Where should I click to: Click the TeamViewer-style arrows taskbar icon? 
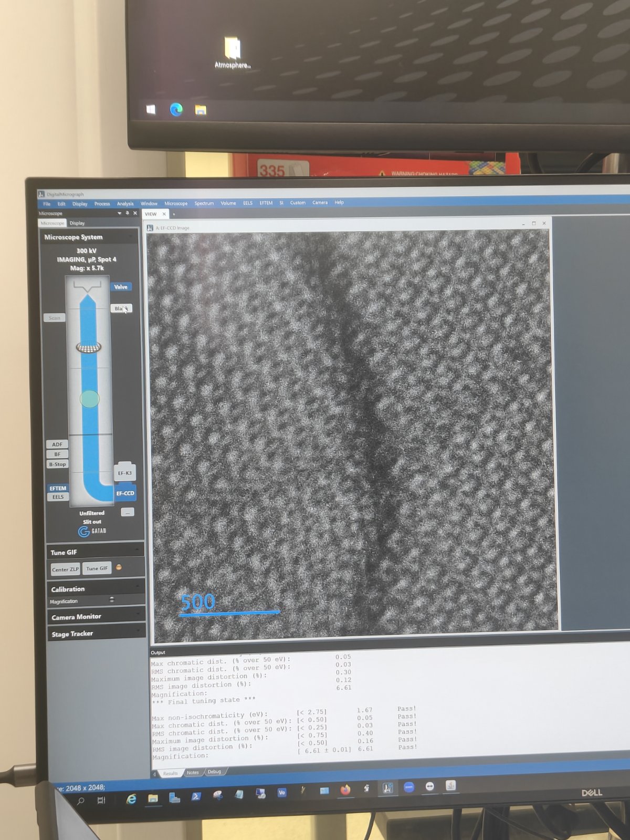click(430, 786)
